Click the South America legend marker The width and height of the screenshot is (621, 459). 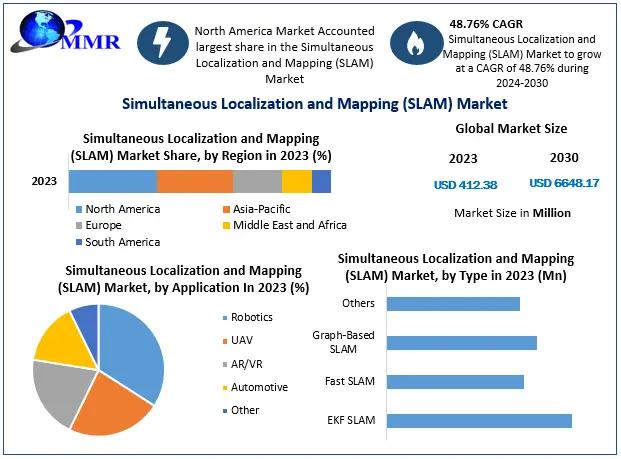click(78, 242)
